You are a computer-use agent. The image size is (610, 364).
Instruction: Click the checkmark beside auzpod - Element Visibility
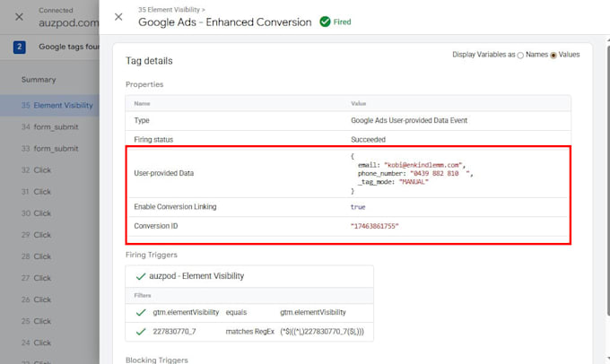pyautogui.click(x=141, y=276)
